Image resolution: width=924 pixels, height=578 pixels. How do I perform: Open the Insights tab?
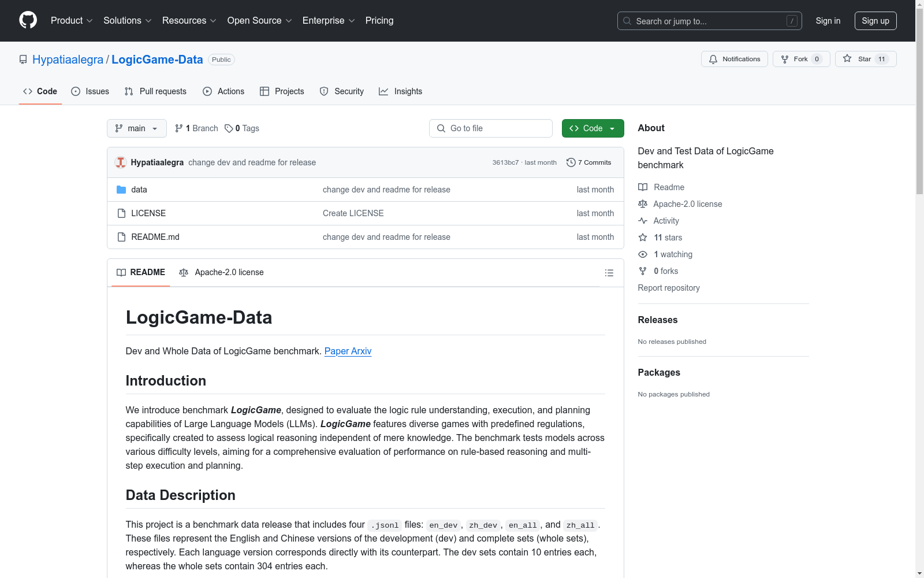point(401,91)
